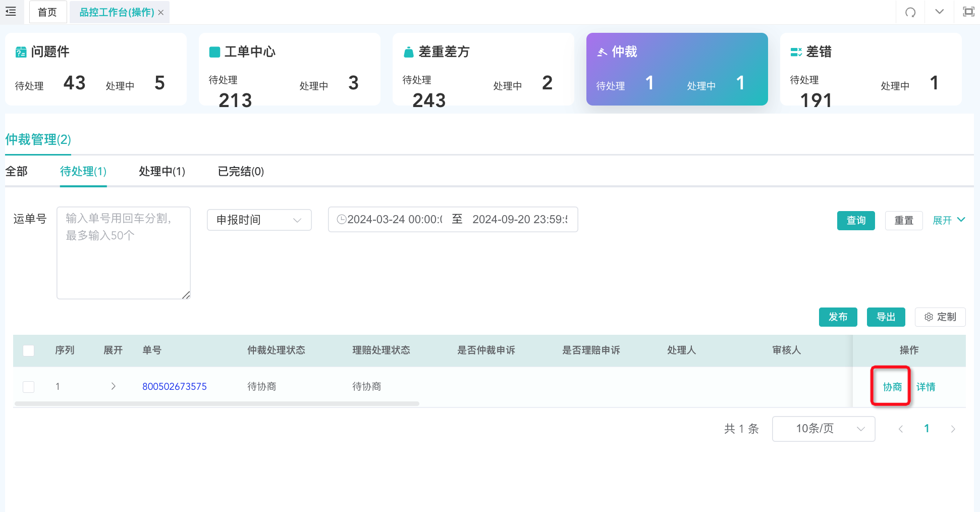Viewport: 980px width, 512px height.
Task: Toggle the fullscreen icon
Action: tap(968, 12)
